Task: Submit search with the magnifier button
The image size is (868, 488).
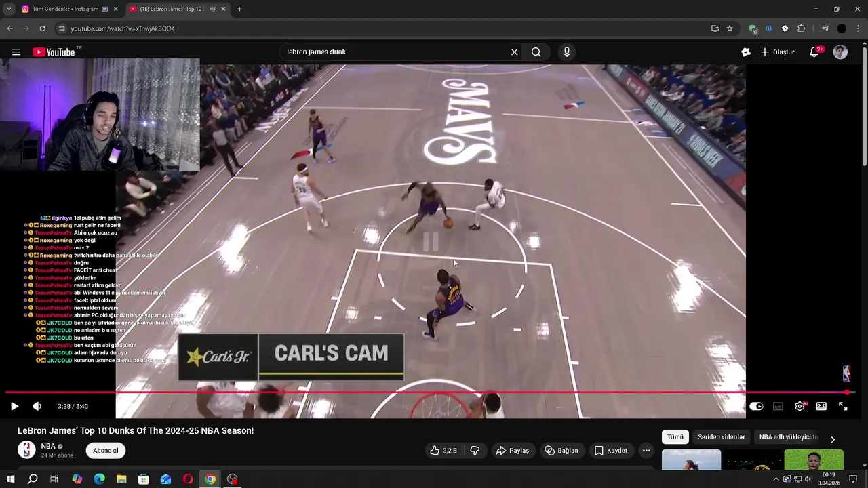Action: (536, 52)
